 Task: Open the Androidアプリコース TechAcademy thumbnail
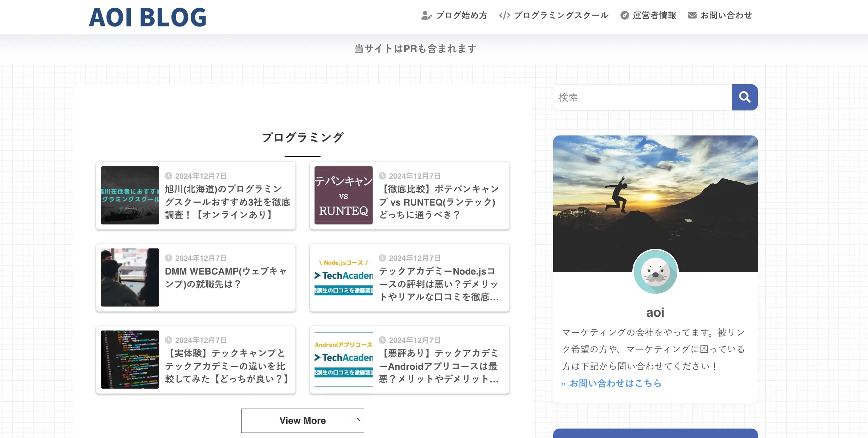click(344, 360)
